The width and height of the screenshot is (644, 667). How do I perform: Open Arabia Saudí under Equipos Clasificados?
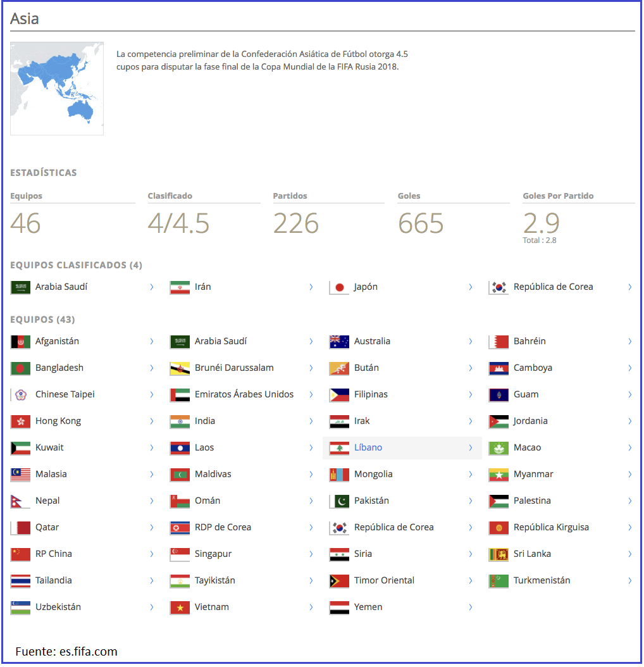tap(61, 287)
